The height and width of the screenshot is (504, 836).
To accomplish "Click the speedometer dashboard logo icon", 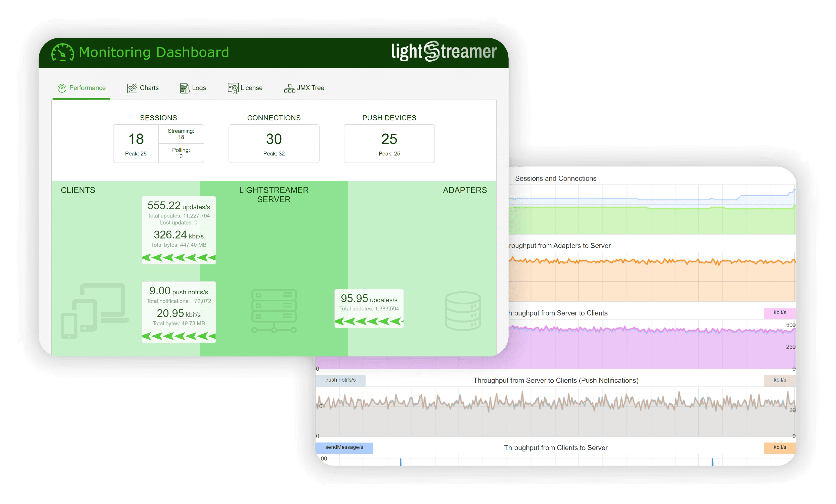I will tap(62, 52).
